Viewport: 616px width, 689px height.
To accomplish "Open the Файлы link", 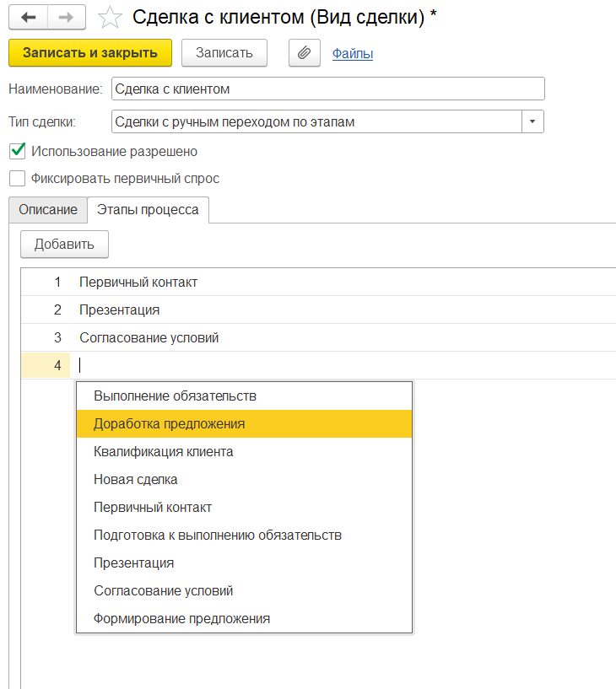I will tap(353, 54).
